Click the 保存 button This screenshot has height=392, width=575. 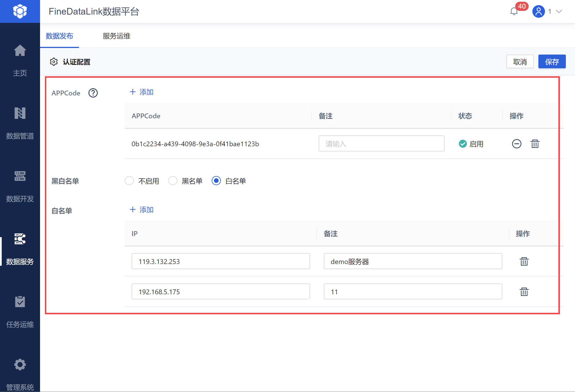pos(552,62)
